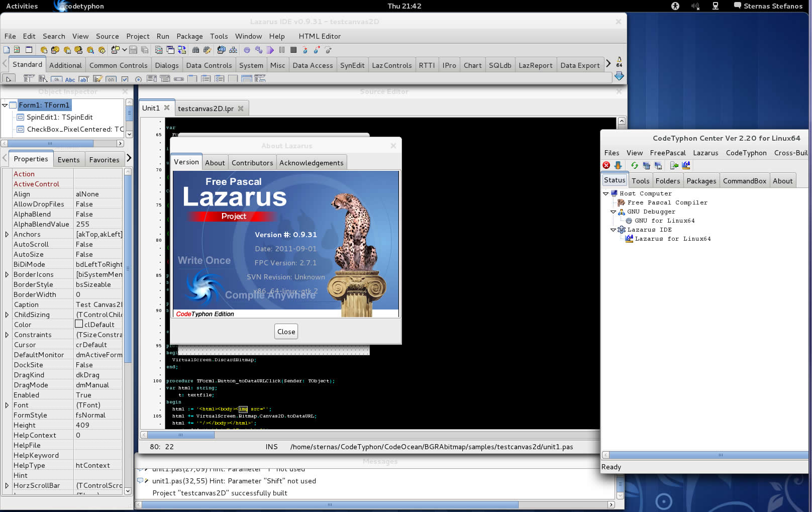
Task: Click the Height property value 409
Action: click(x=98, y=425)
